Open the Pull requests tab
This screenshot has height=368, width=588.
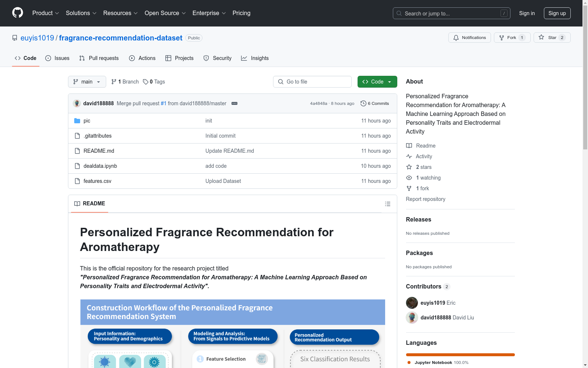click(x=99, y=58)
